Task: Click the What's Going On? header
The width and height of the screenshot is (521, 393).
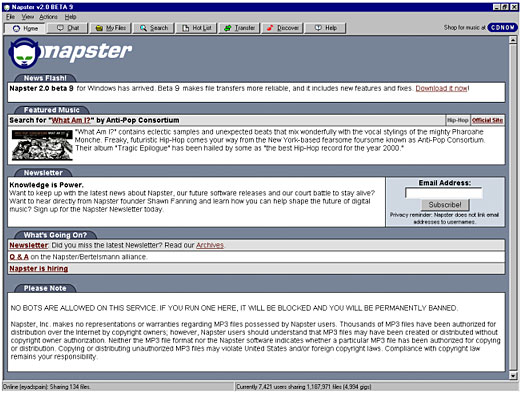Action: coord(55,235)
